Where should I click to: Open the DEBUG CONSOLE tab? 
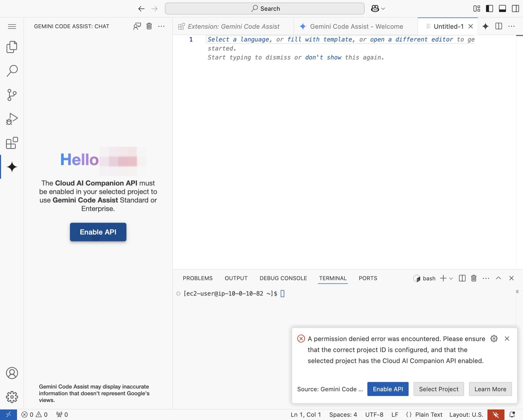coord(283,278)
